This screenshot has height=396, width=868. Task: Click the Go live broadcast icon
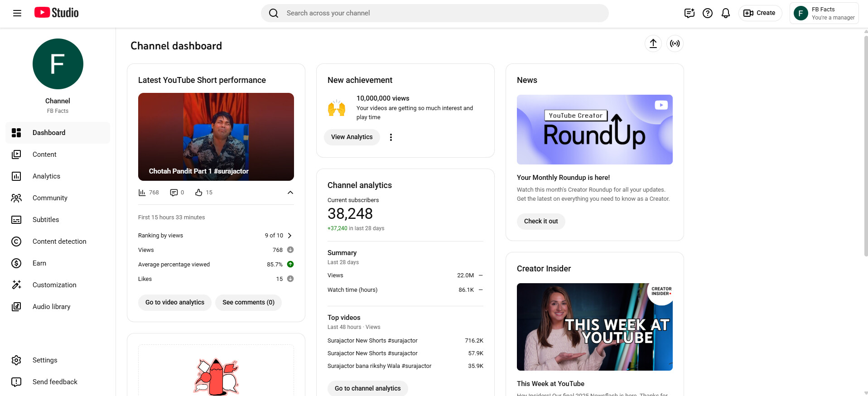(x=675, y=43)
